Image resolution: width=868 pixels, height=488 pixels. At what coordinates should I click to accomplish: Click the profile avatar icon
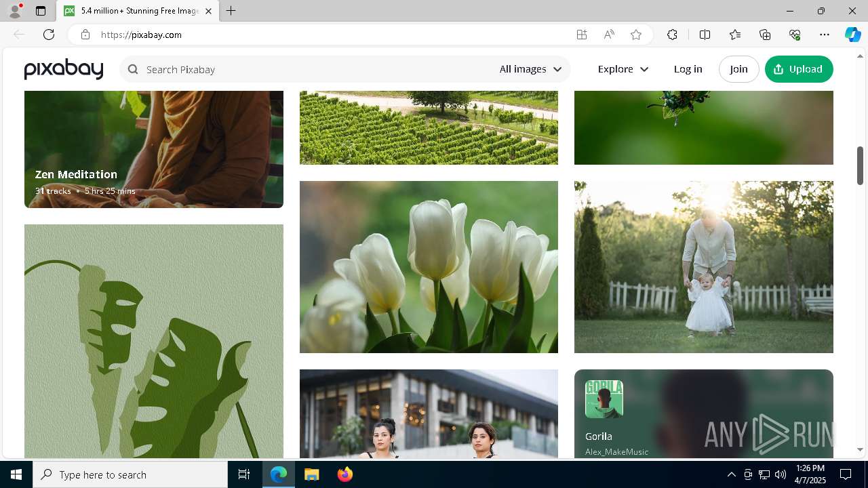pyautogui.click(x=14, y=11)
